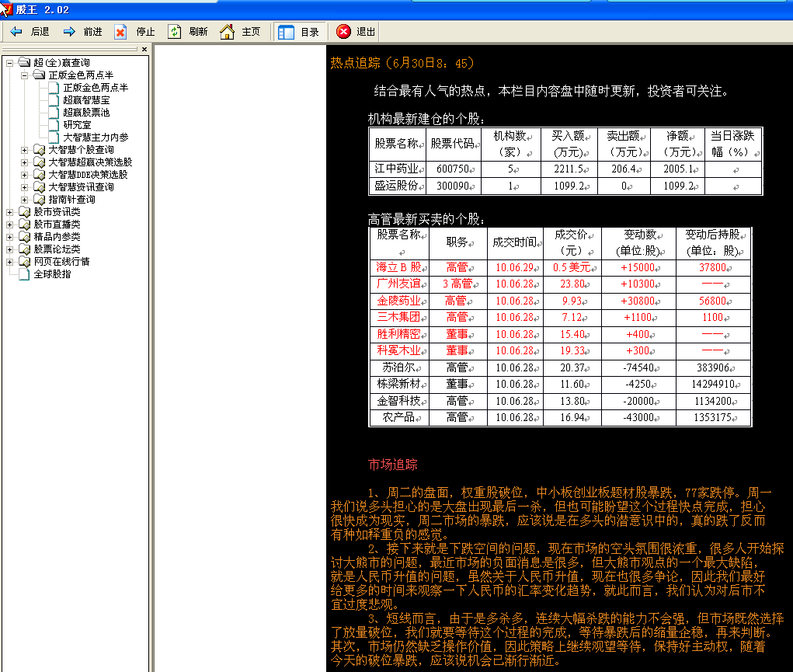Viewport: 793px width, 672px height.
Task: Click the 大智慧主力内参 document icon
Action: coord(54,138)
